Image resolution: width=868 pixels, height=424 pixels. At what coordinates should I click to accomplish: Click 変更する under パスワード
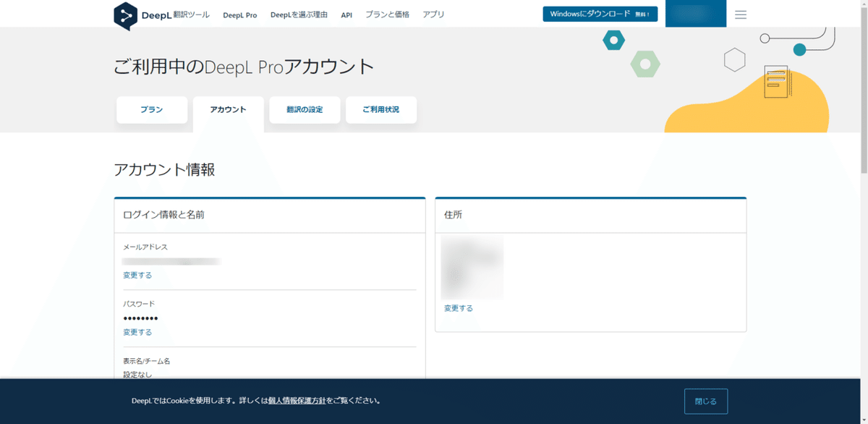coord(137,332)
